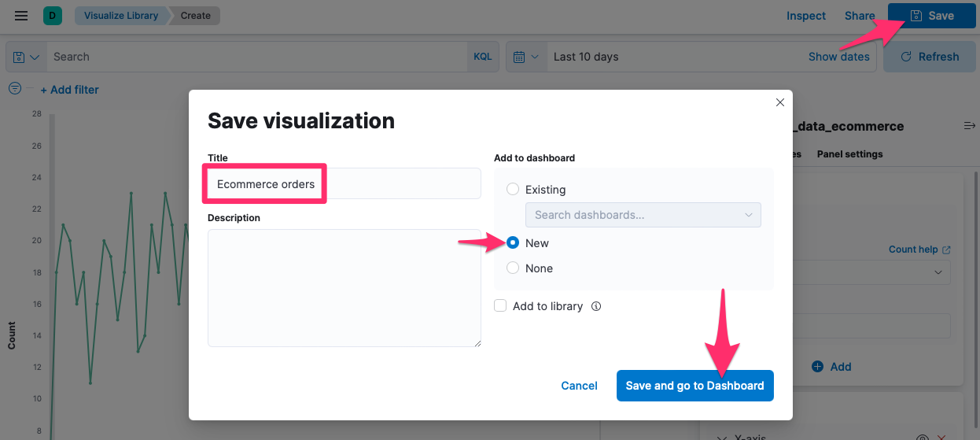This screenshot has height=440, width=980.
Task: Click the green D space avatar
Action: [x=53, y=15]
